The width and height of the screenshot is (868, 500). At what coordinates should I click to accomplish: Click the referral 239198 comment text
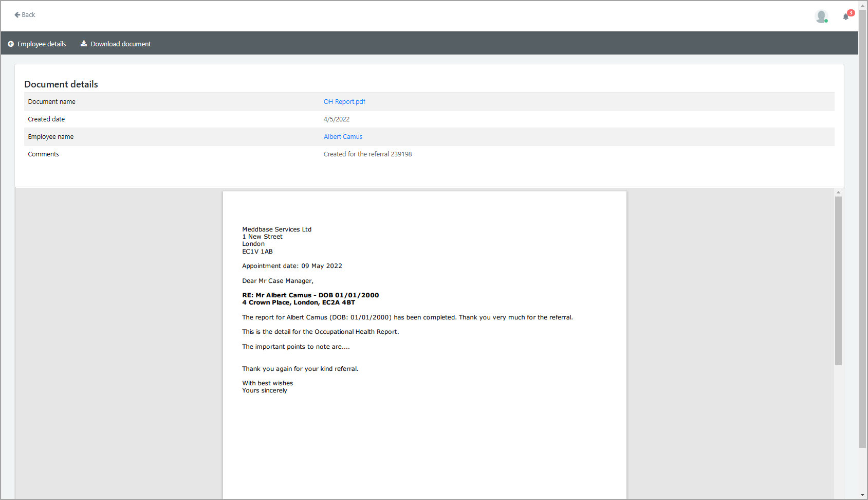367,154
